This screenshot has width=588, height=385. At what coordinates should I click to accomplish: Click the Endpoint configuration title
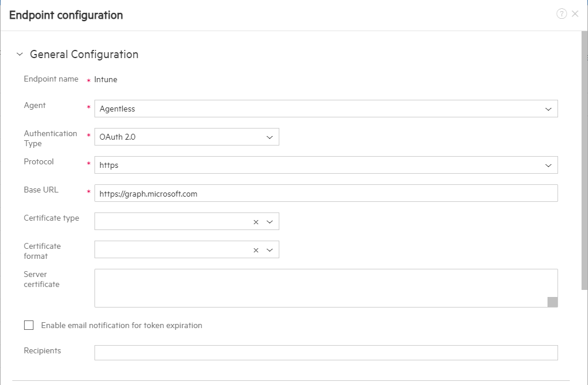point(66,15)
